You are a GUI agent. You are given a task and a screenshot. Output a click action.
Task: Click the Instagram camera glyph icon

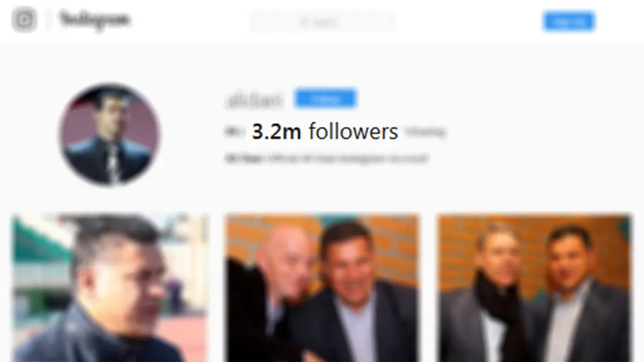click(25, 21)
